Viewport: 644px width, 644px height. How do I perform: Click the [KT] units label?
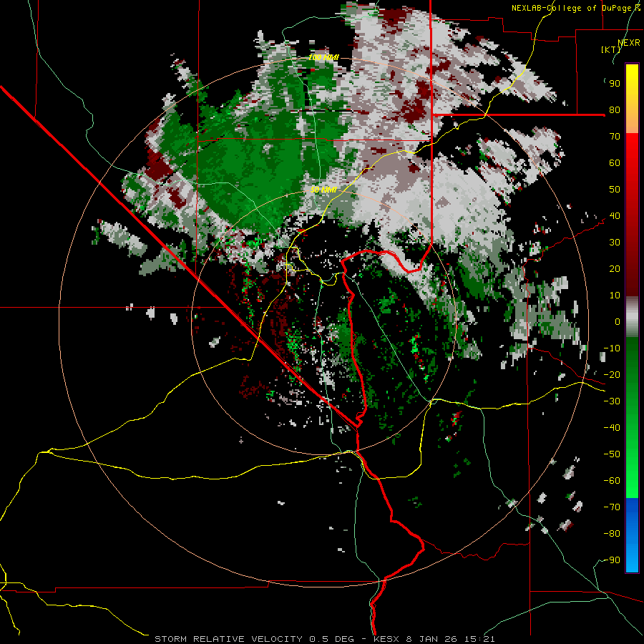click(611, 49)
